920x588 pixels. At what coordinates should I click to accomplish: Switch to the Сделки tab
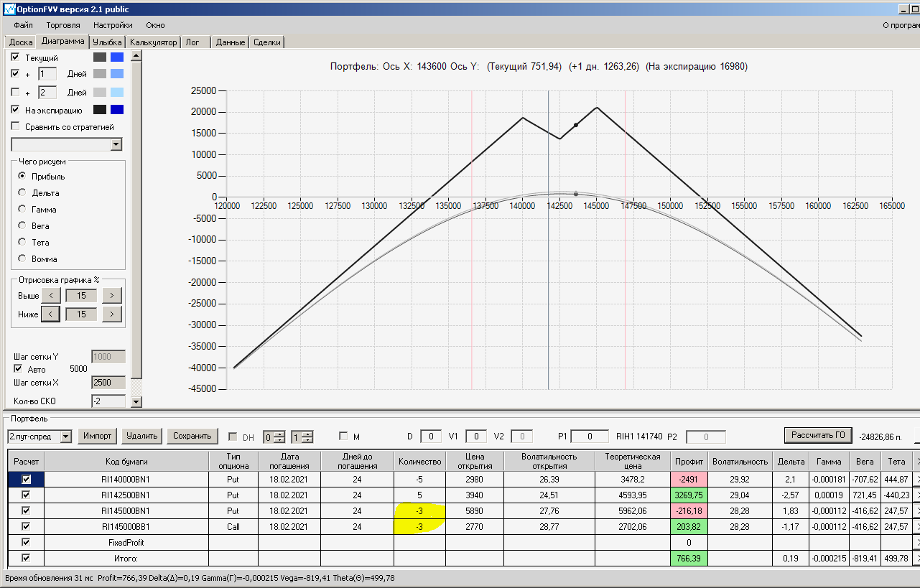(267, 42)
